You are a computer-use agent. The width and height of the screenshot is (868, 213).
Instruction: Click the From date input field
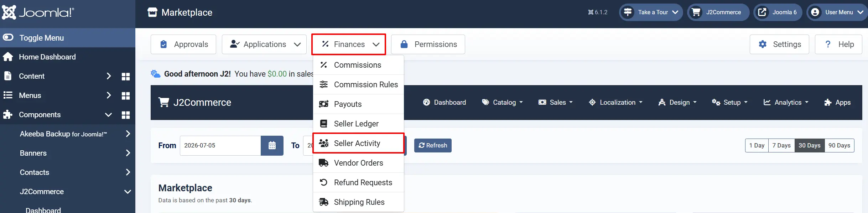click(220, 145)
